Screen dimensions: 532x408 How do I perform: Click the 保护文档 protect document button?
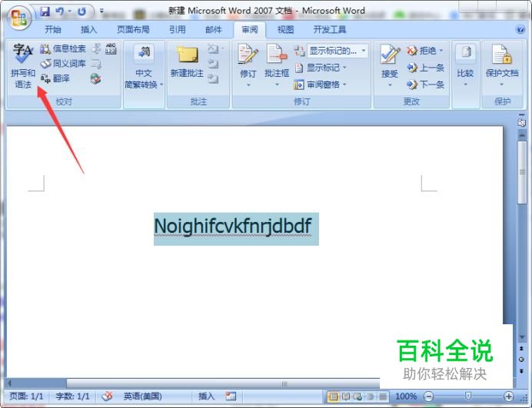tap(502, 65)
